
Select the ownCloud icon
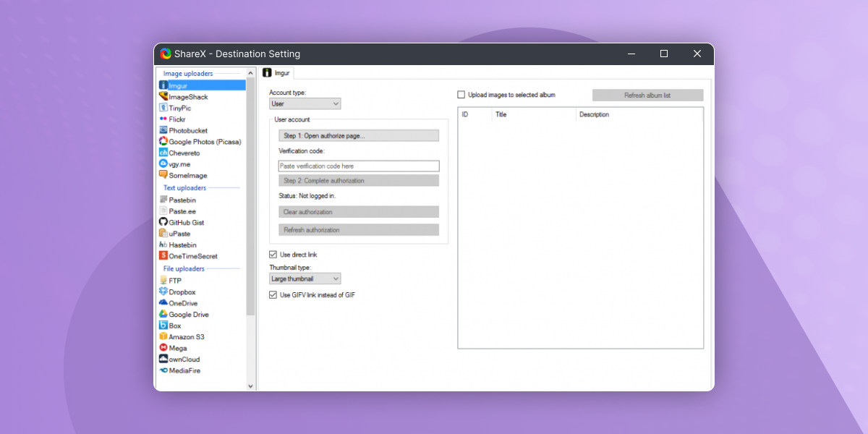[x=163, y=359]
